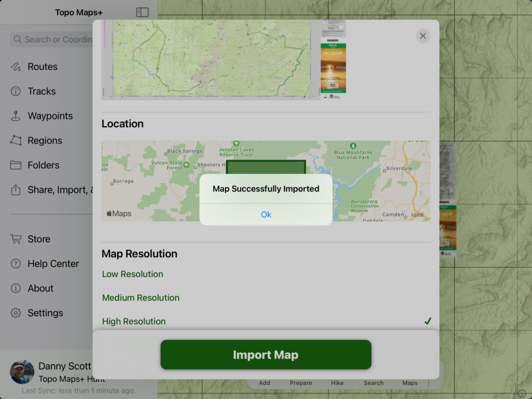This screenshot has height=399, width=532.
Task: Open the Tracks section icon
Action: (x=16, y=91)
